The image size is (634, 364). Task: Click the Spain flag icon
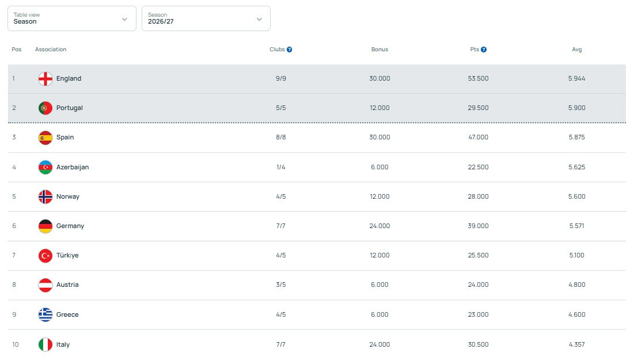click(x=45, y=138)
